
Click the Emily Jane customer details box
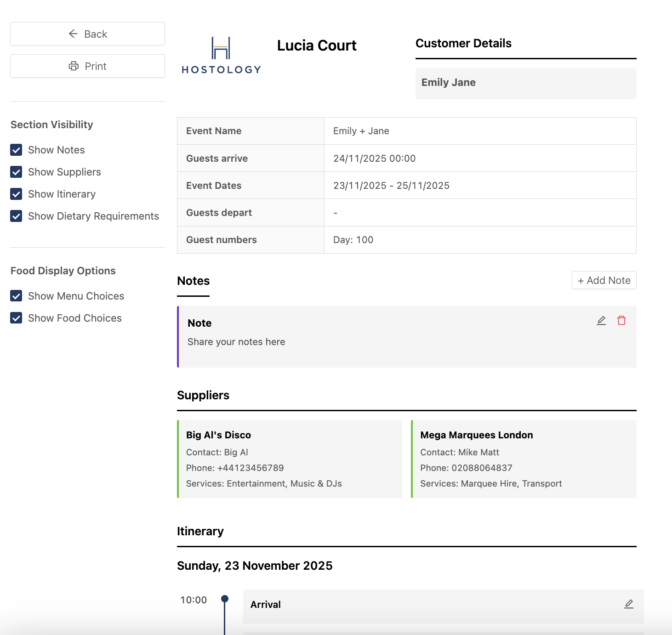(x=526, y=83)
